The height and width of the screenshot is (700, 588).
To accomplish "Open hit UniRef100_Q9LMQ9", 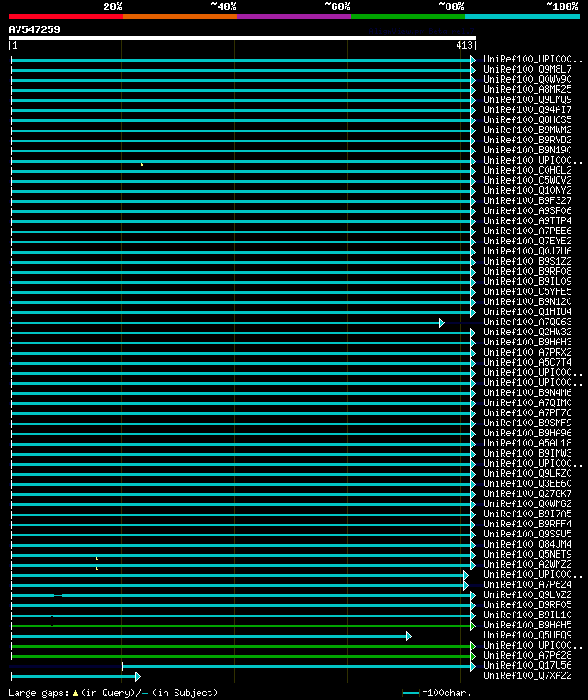I will pos(527,99).
